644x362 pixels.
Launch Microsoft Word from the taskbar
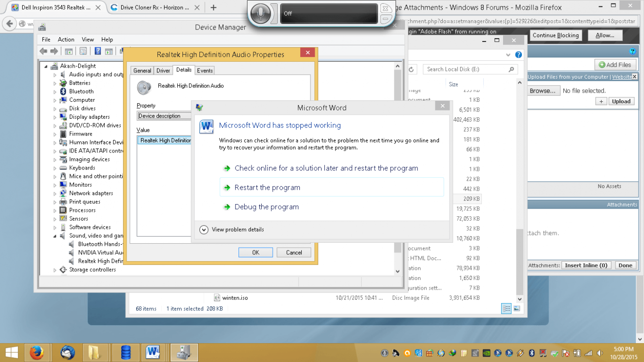pos(152,352)
